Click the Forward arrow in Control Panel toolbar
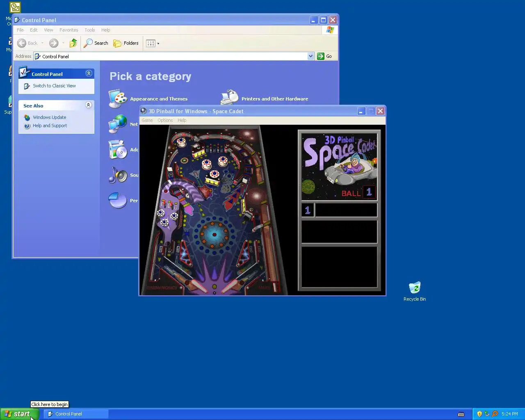This screenshot has width=525, height=420. [x=54, y=43]
